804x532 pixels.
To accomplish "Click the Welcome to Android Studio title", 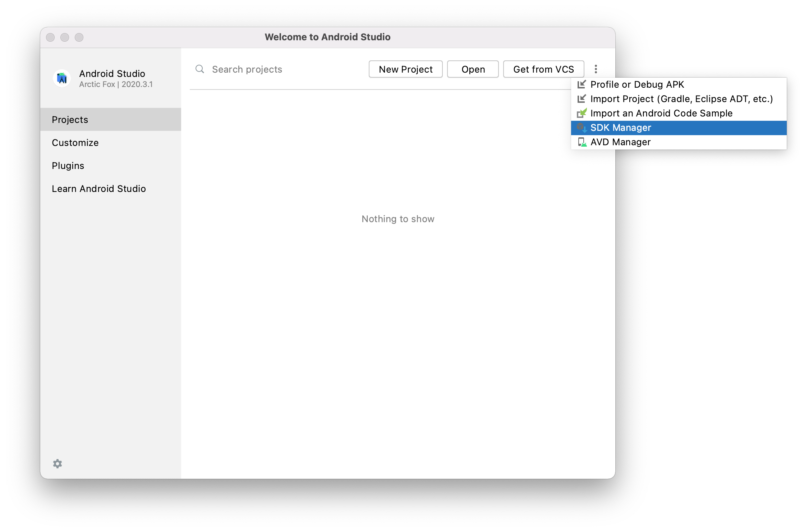I will 327,37.
